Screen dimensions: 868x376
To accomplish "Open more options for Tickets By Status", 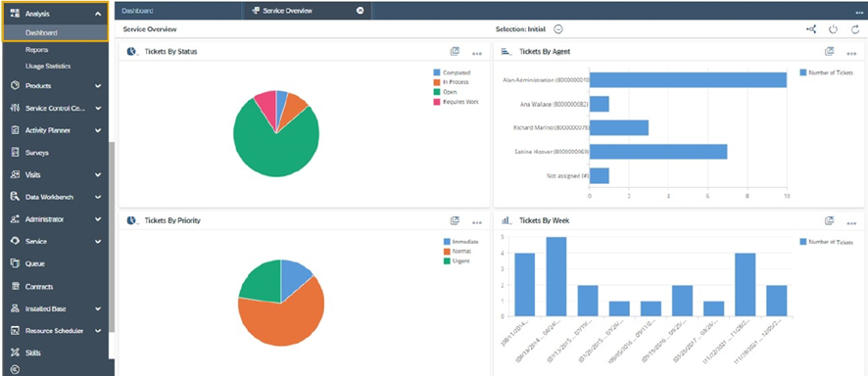I will (477, 54).
